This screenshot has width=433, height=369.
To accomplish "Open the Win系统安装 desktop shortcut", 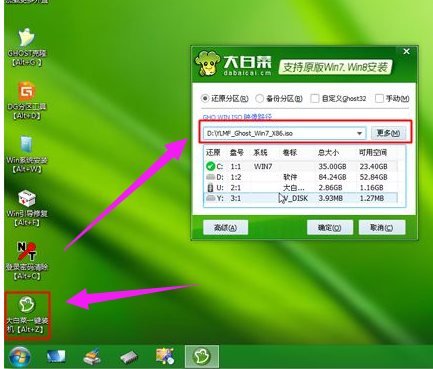I will click(x=27, y=154).
